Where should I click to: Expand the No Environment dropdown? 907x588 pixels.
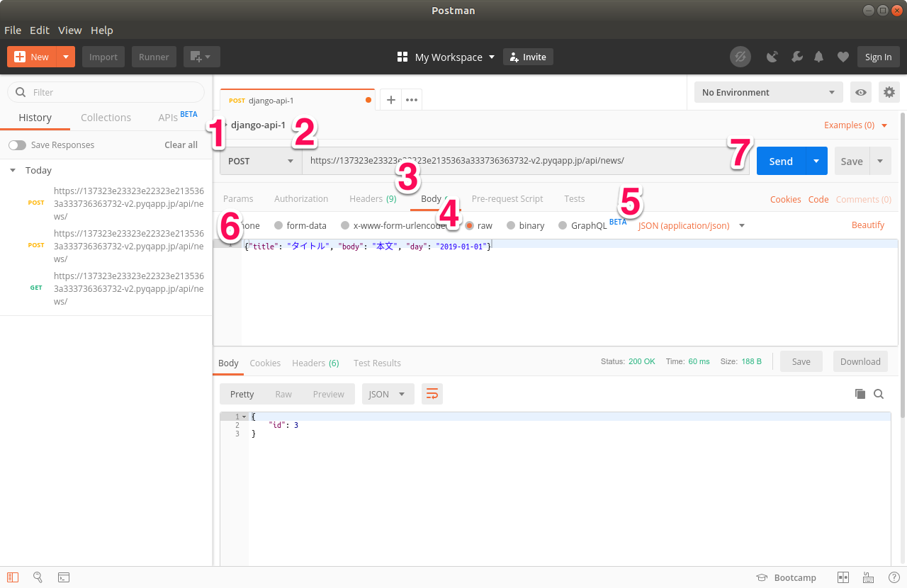tap(768, 92)
